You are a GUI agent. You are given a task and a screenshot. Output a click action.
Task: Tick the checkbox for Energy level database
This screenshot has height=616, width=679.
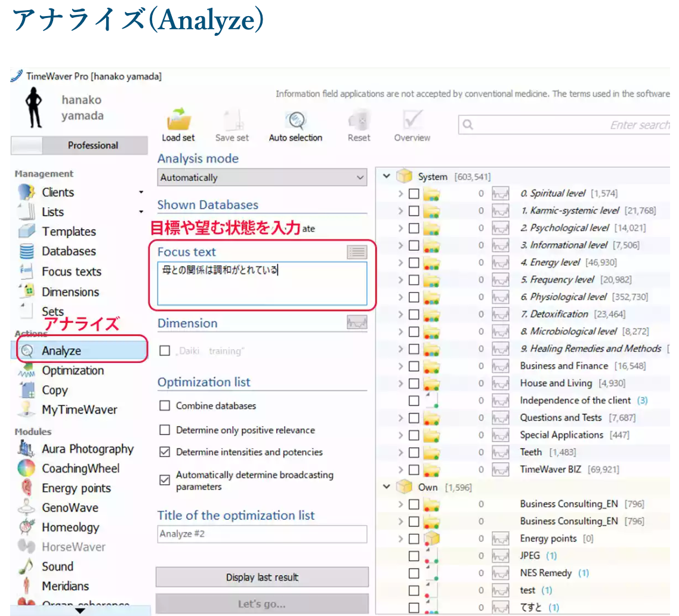(414, 263)
